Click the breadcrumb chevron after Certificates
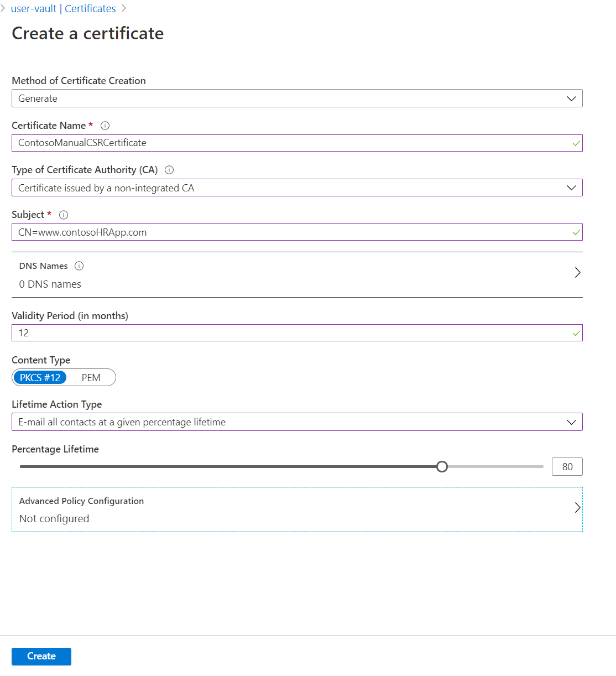 124,8
